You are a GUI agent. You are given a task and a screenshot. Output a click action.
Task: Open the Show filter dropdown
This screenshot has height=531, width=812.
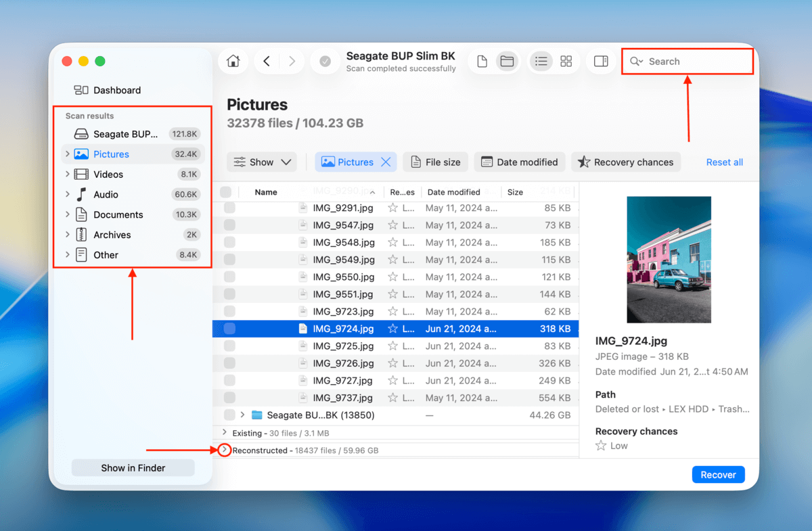tap(261, 162)
